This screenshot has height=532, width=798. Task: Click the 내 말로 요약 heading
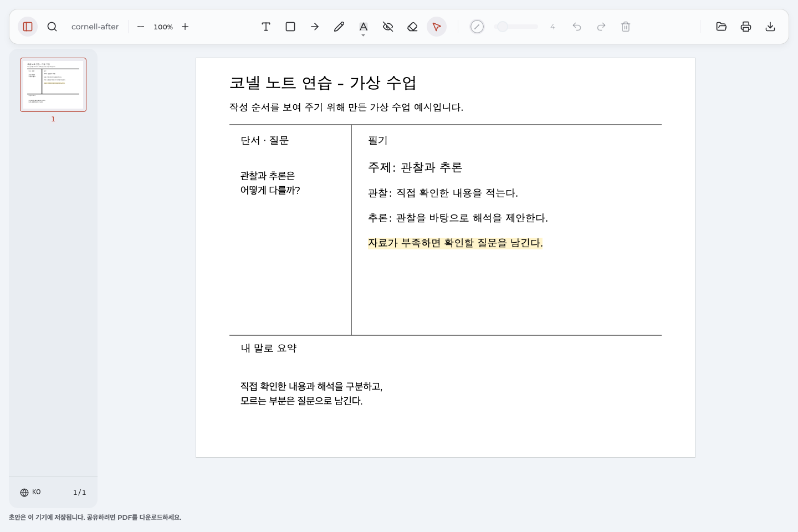[269, 348]
